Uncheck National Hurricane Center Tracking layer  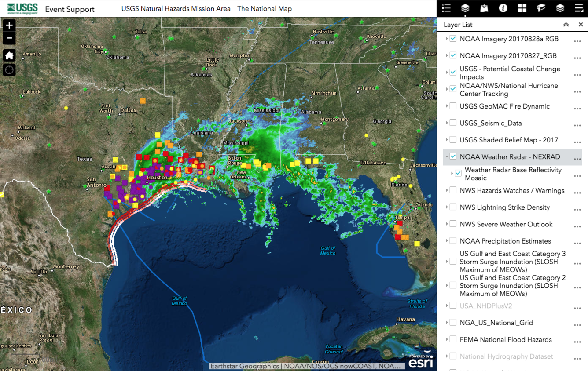coord(453,89)
